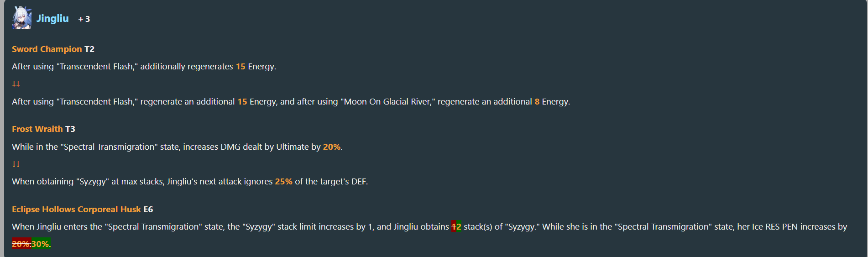Click the Syzygy max stacks description line
The width and height of the screenshot is (868, 257).
pyautogui.click(x=190, y=181)
